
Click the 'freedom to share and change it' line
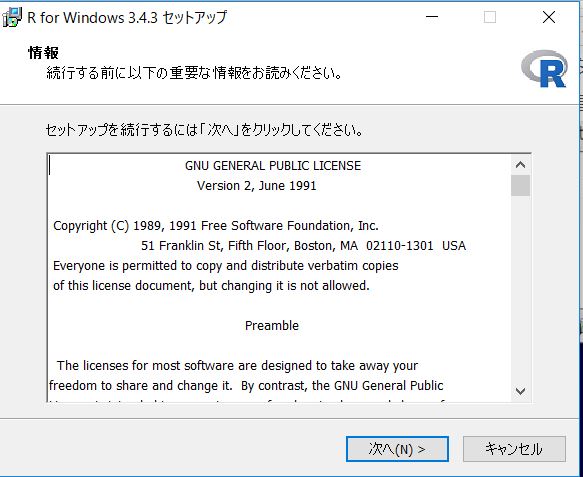246,386
